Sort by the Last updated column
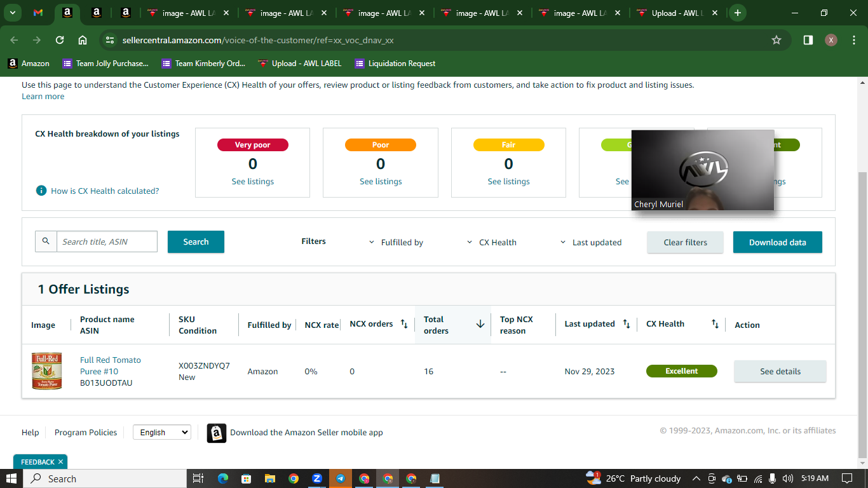This screenshot has height=488, width=868. 627,324
